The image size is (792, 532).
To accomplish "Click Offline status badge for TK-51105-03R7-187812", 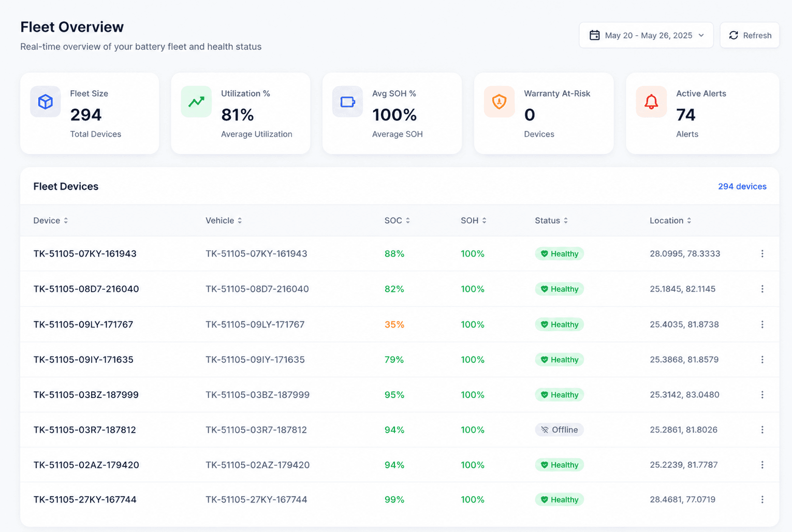I will [x=559, y=430].
